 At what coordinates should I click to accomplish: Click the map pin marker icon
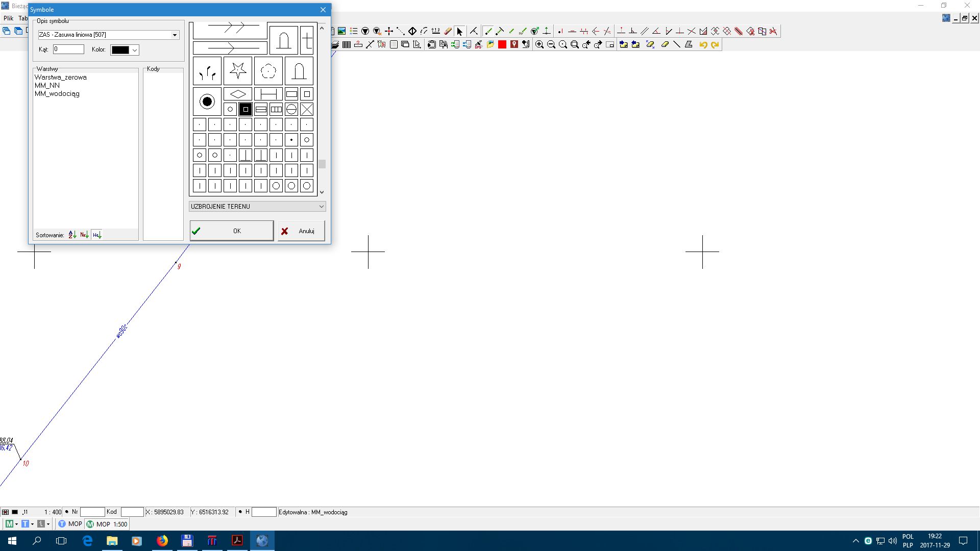click(x=514, y=45)
